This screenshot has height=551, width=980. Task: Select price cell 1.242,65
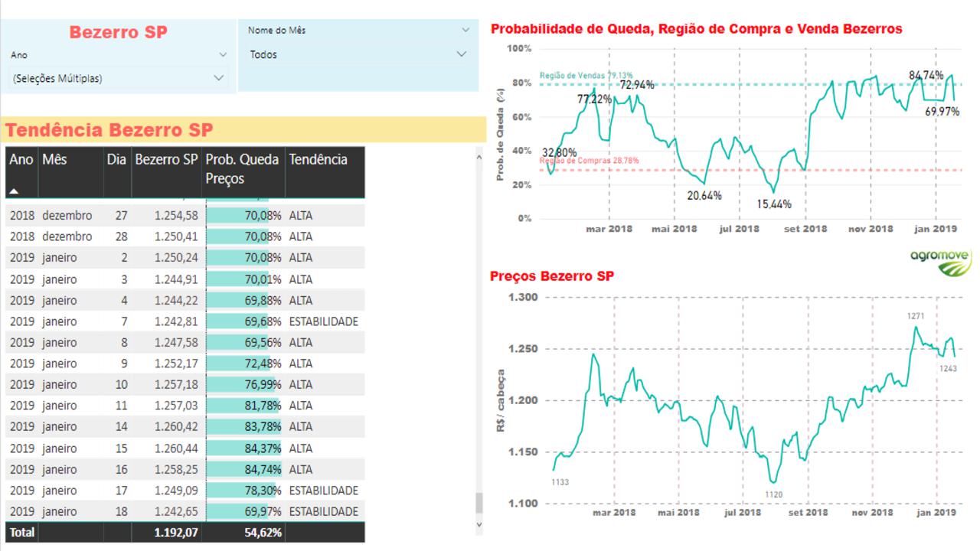(x=175, y=511)
